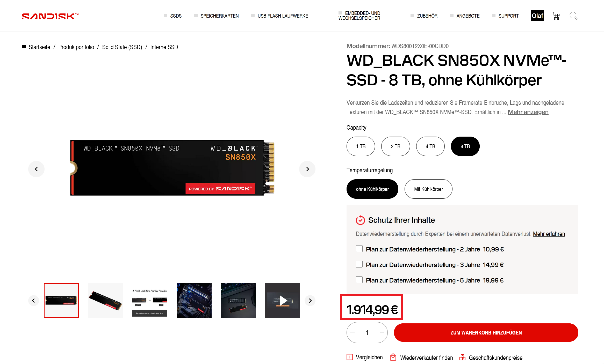Open the Olaf account badge
The width and height of the screenshot is (604, 364).
(537, 16)
